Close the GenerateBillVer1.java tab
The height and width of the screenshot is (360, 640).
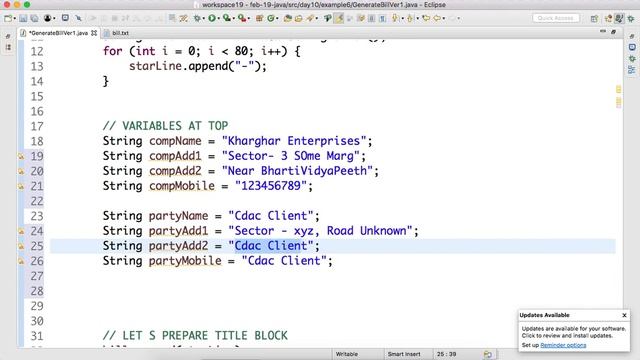point(94,33)
